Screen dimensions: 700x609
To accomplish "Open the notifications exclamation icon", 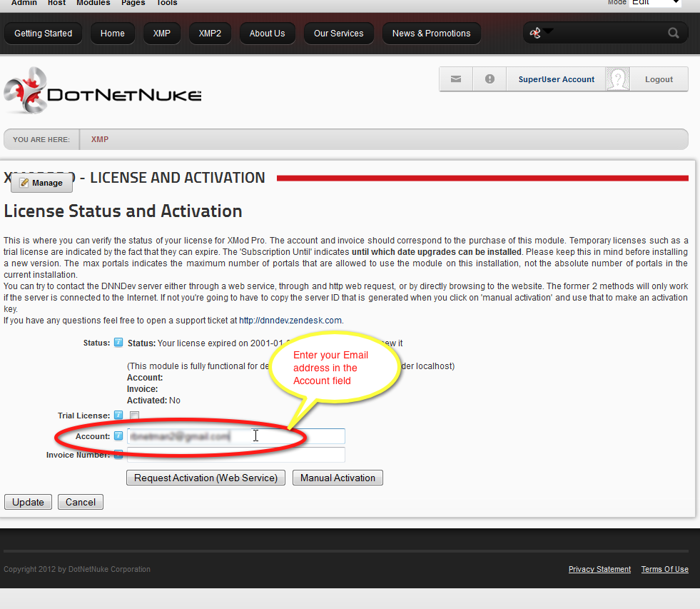I will (490, 79).
